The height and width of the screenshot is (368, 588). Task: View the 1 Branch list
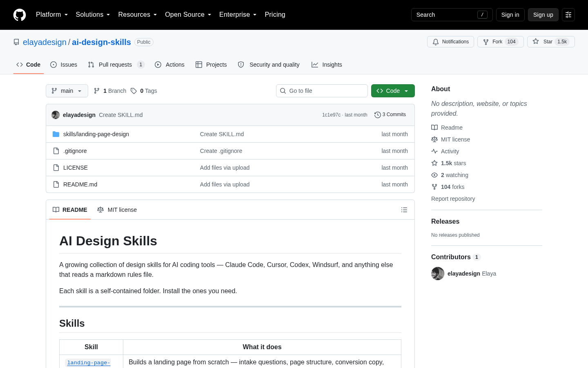coord(110,91)
